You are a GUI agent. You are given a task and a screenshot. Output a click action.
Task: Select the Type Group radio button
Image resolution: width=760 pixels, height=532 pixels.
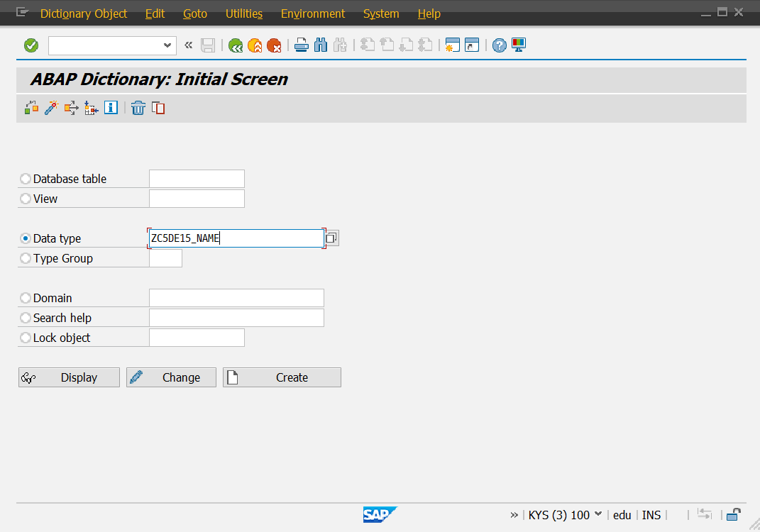(26, 258)
